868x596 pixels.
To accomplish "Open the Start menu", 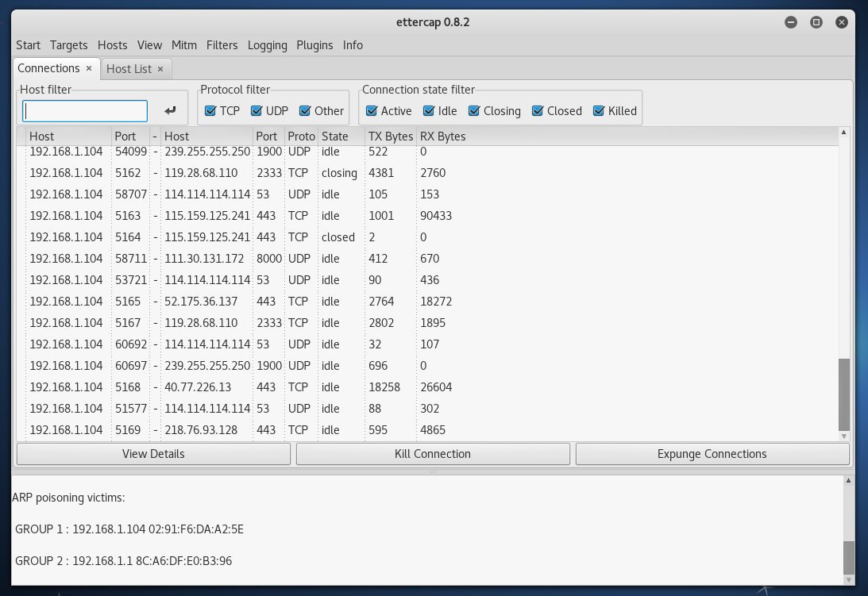I will click(29, 44).
